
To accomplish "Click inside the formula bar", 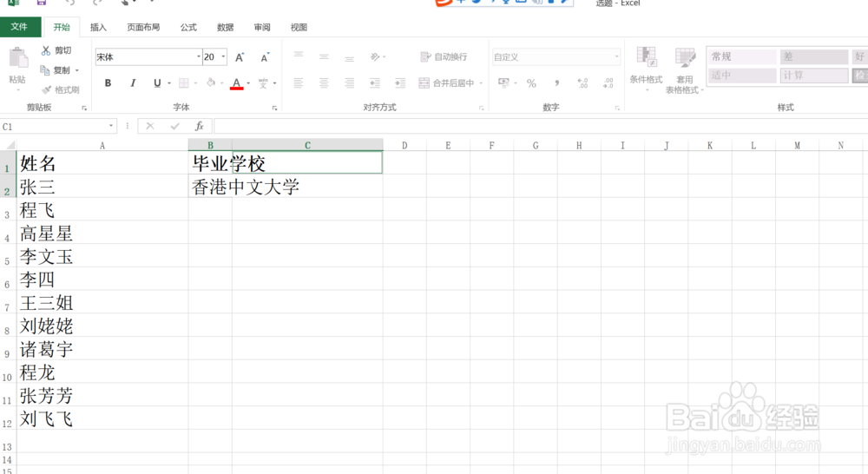I will pos(541,126).
